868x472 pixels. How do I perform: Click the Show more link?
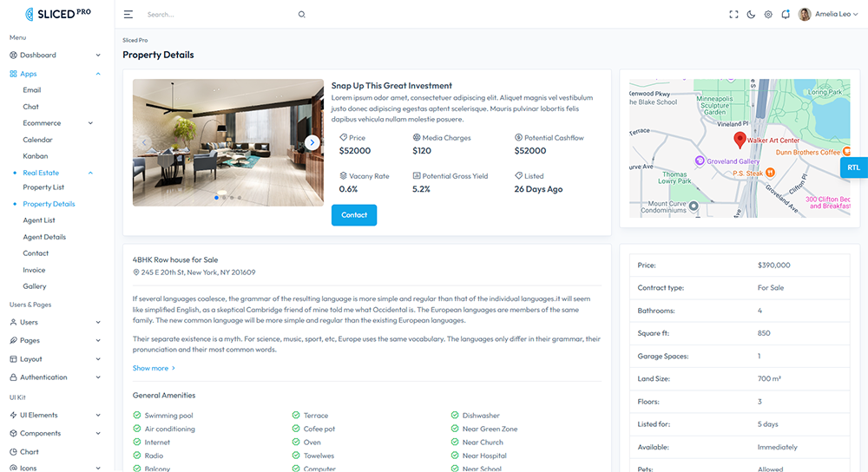point(154,369)
